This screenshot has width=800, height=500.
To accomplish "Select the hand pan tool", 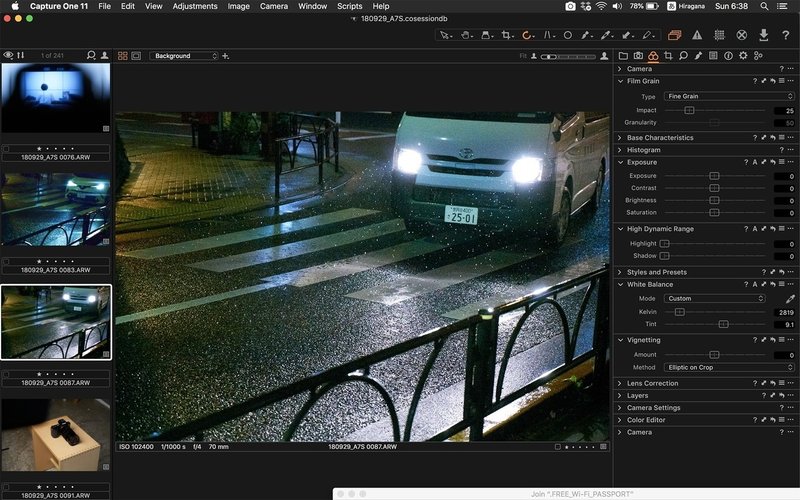I will pos(465,35).
